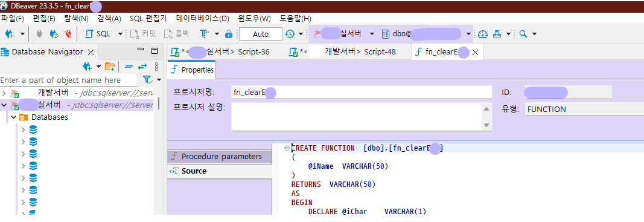Select the Properties tab
Image resolution: width=644 pixels, height=222 pixels.
point(192,70)
